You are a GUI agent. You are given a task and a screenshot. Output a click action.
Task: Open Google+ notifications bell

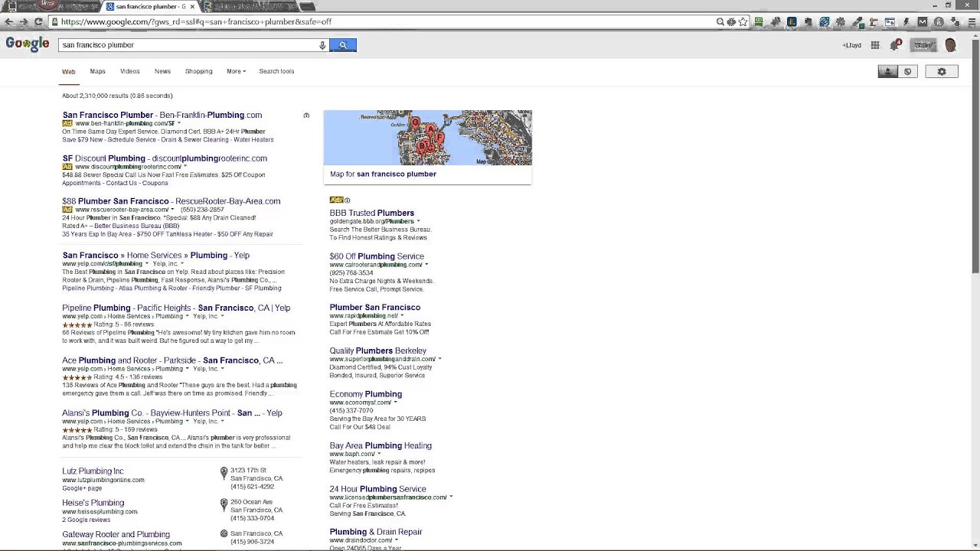point(895,45)
